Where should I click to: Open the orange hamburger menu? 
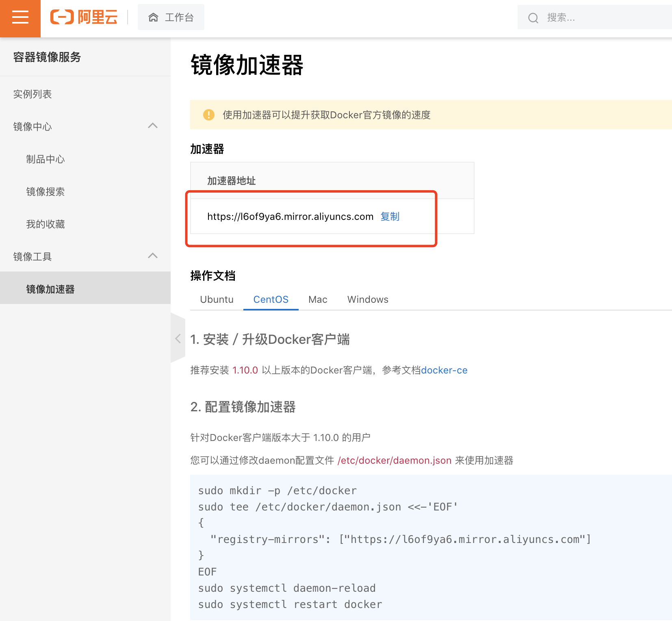[20, 18]
